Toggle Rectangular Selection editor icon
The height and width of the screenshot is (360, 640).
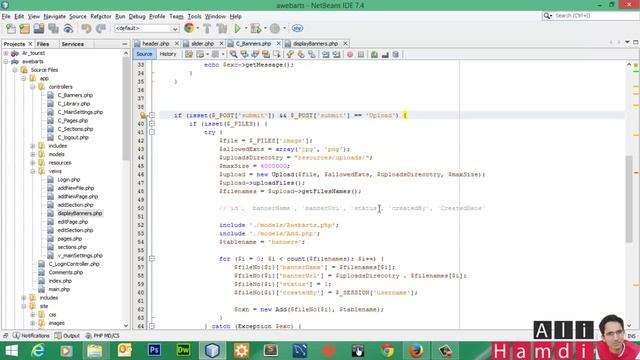point(277,54)
